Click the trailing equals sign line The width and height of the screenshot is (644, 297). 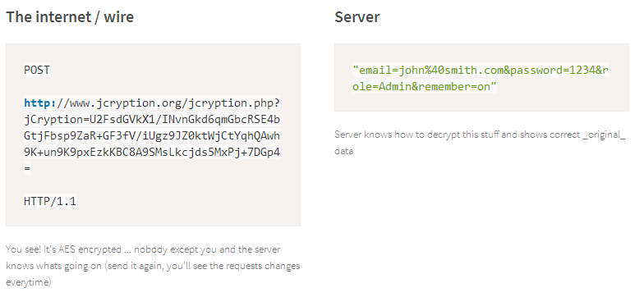click(27, 169)
